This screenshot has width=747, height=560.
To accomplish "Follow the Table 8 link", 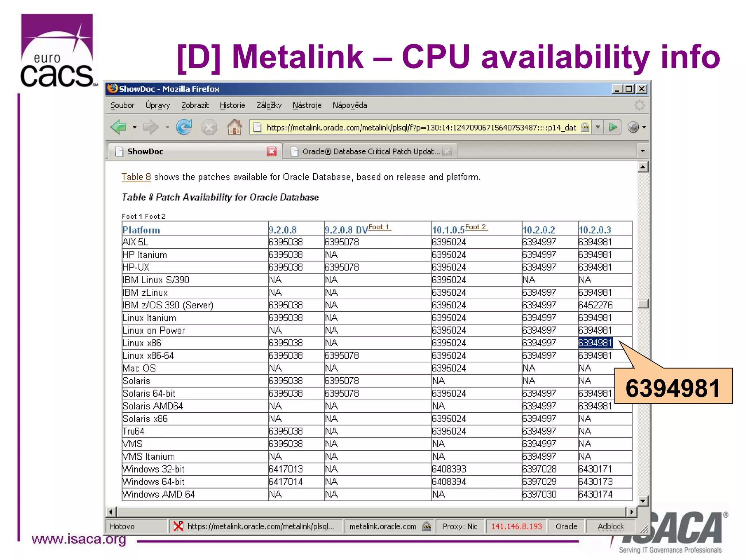I will 136,177.
